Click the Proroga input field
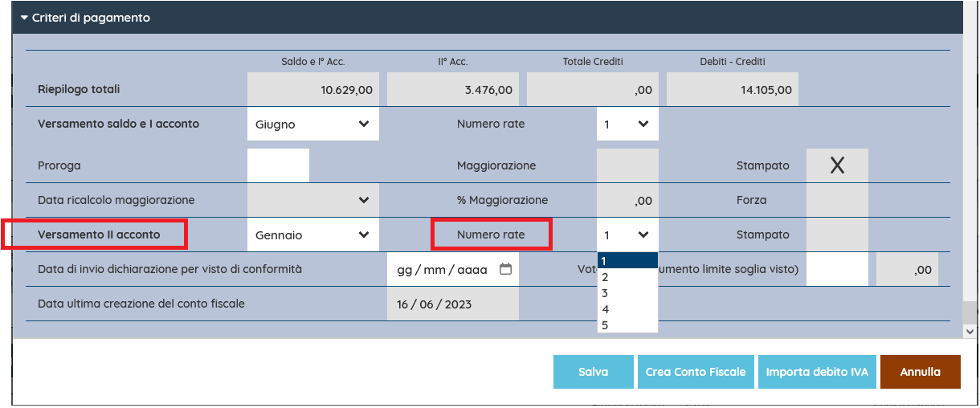Image resolution: width=980 pixels, height=408 pixels. (x=278, y=165)
